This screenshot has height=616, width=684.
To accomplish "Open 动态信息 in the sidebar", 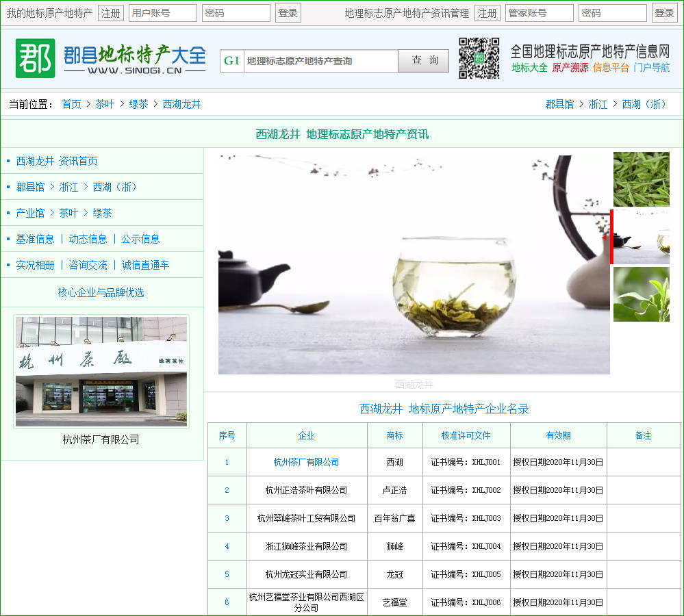I will 88,239.
